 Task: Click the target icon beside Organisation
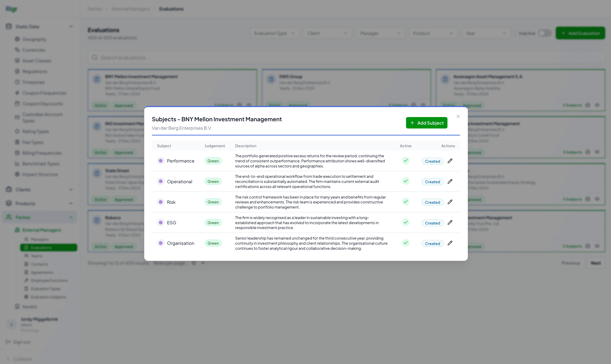(x=161, y=243)
